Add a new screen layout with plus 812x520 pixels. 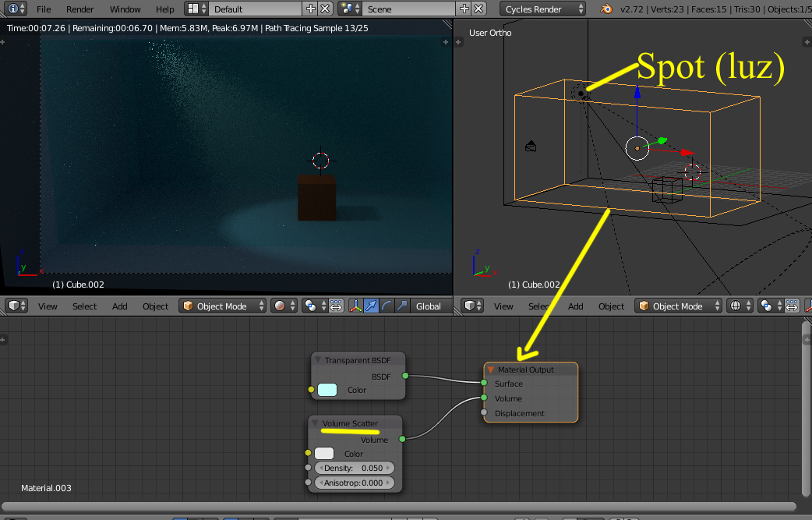pos(311,9)
